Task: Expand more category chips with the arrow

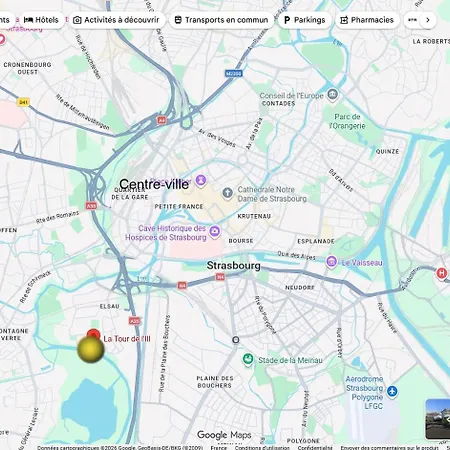Action: click(x=428, y=20)
